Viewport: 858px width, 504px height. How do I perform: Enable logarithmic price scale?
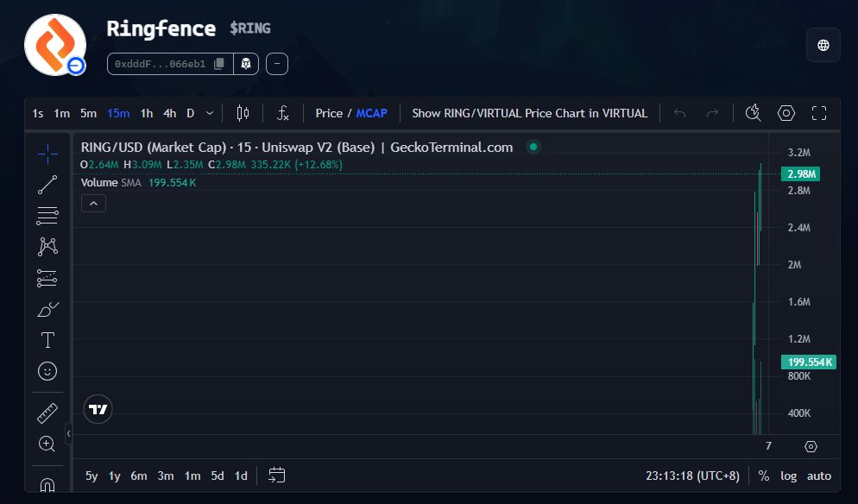click(x=788, y=476)
